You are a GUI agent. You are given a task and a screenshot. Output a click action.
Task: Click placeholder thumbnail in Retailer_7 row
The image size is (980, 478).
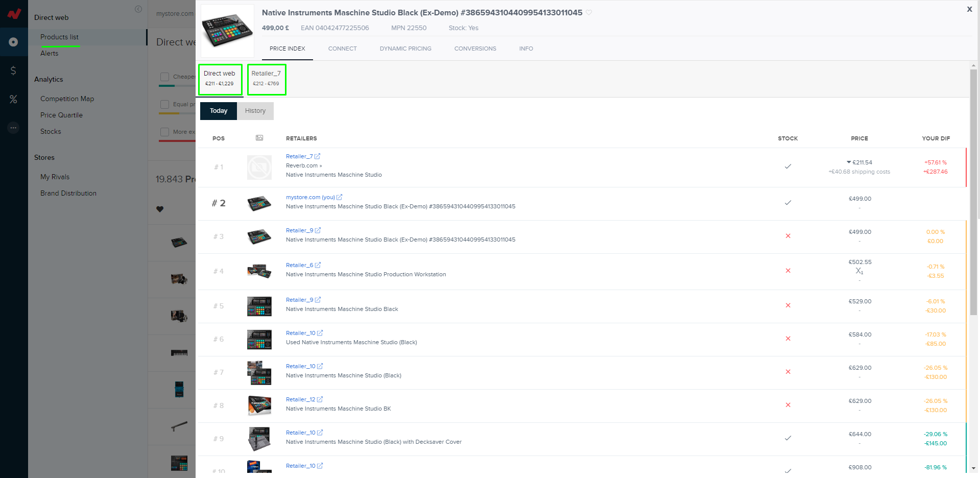tap(259, 168)
